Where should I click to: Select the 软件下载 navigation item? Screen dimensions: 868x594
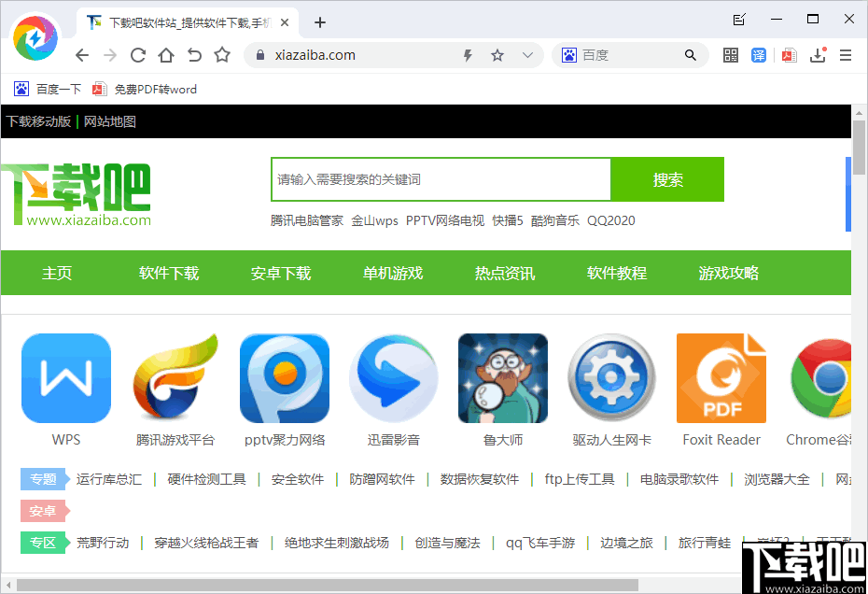tap(169, 273)
